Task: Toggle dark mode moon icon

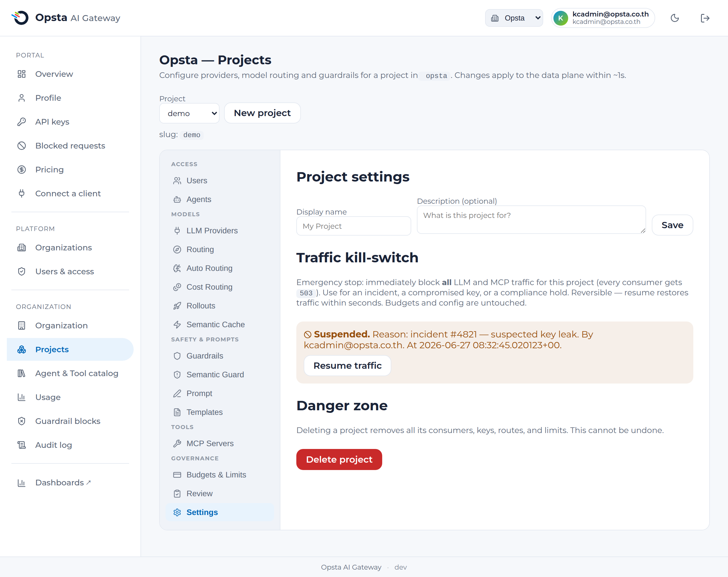Action: click(674, 18)
